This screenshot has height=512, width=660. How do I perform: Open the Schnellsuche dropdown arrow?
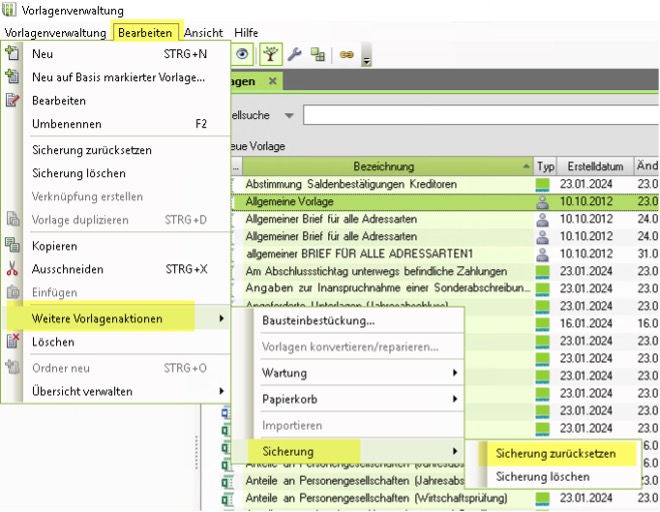point(289,116)
